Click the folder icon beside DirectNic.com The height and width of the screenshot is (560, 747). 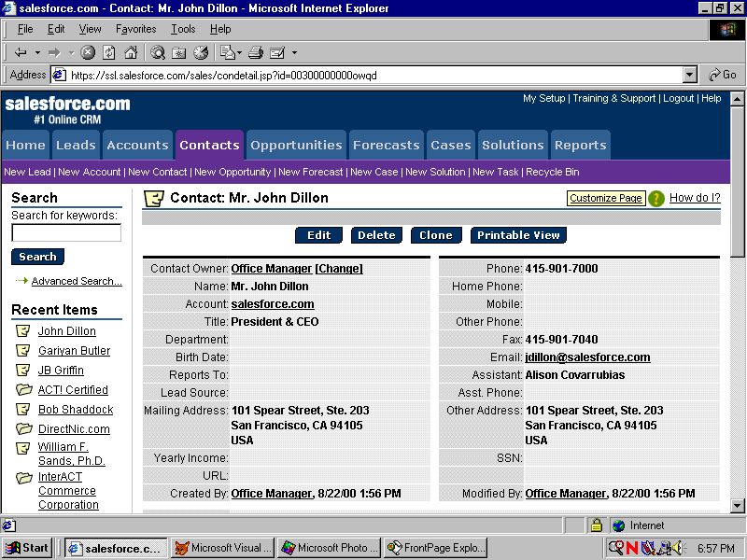[23, 428]
